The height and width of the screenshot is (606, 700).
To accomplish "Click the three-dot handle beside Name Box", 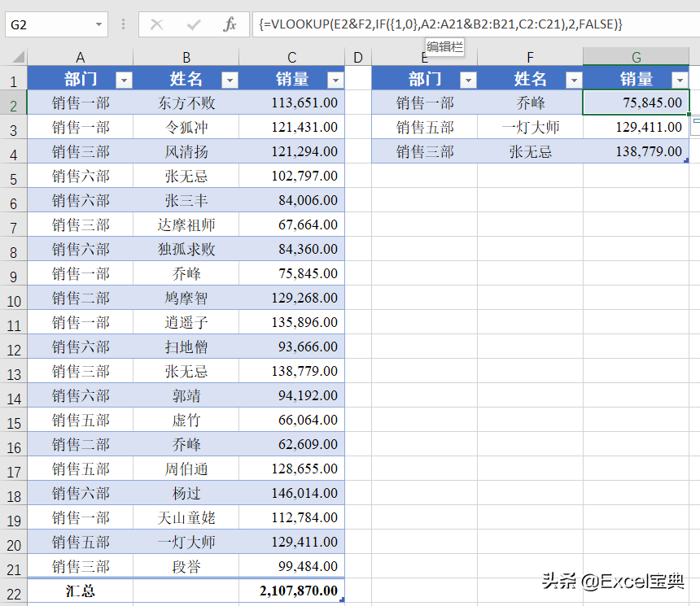I will point(123,24).
